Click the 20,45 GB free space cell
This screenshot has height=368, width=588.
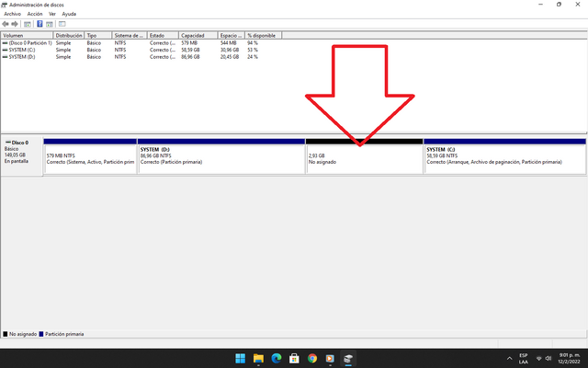pos(230,57)
